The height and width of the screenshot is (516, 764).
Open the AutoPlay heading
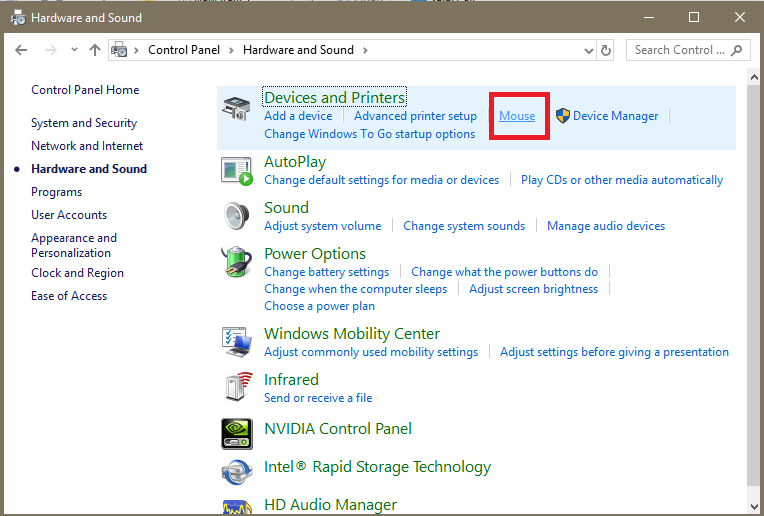pos(295,162)
